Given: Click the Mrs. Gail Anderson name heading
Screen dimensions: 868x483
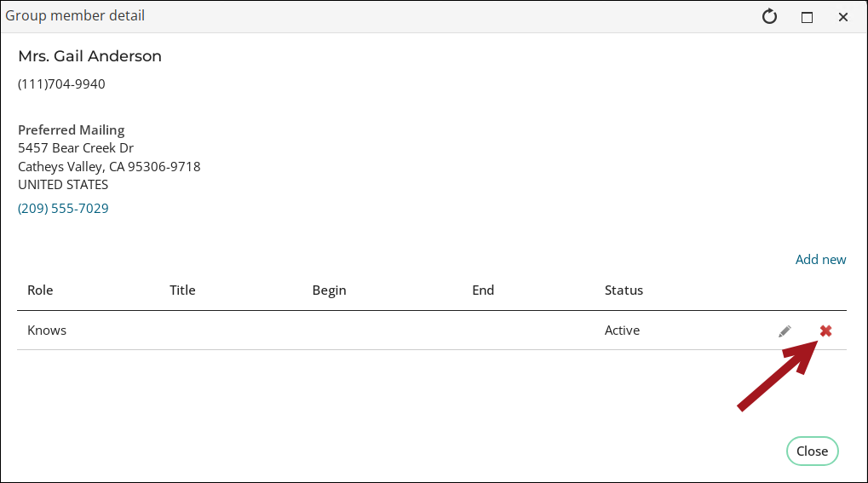Looking at the screenshot, I should point(89,56).
